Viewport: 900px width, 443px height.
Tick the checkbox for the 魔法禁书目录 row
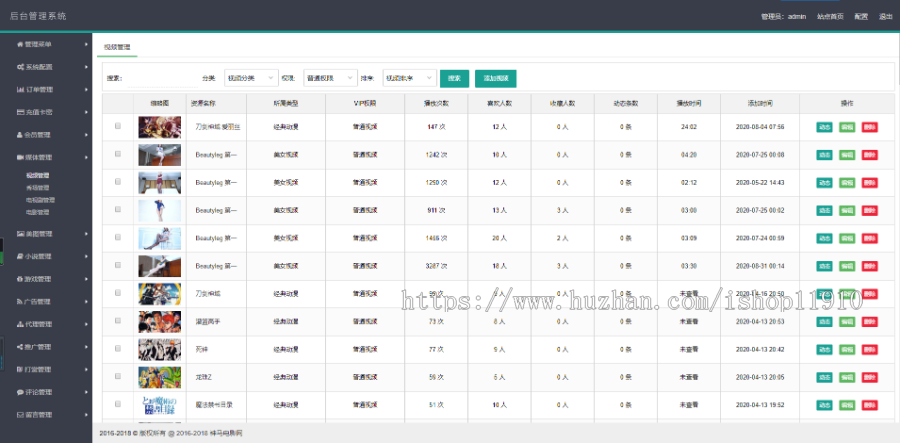click(118, 404)
